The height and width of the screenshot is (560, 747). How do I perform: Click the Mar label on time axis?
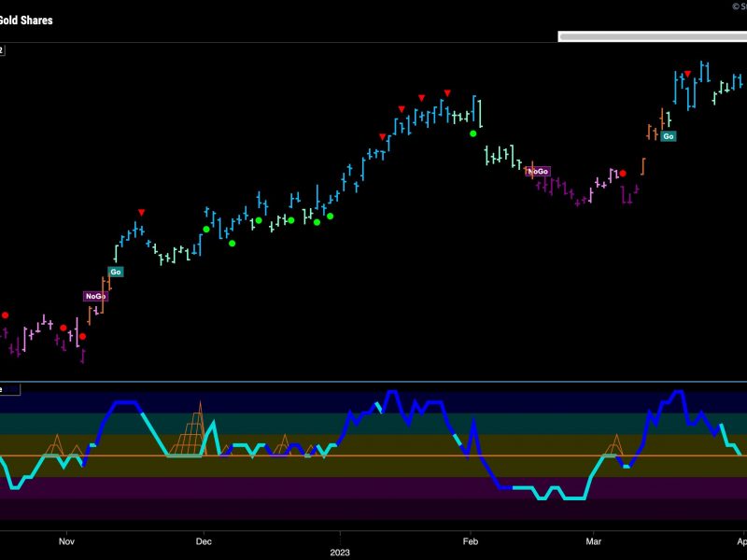[x=594, y=541]
